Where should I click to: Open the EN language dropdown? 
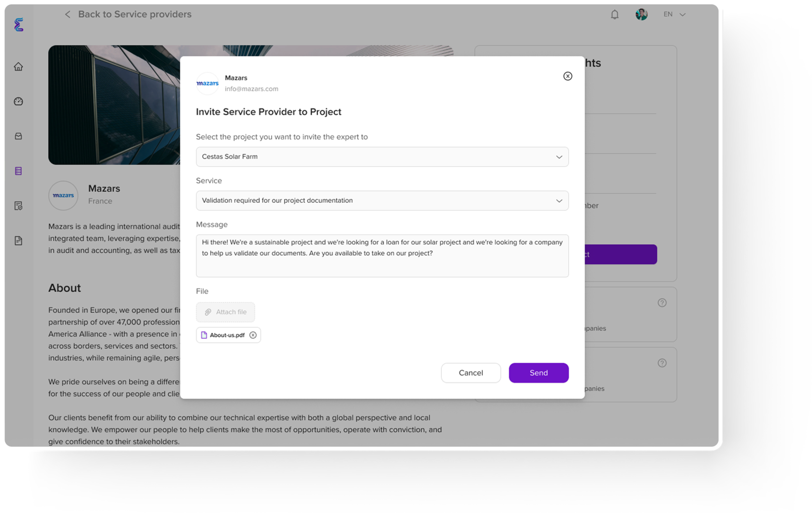pyautogui.click(x=674, y=14)
